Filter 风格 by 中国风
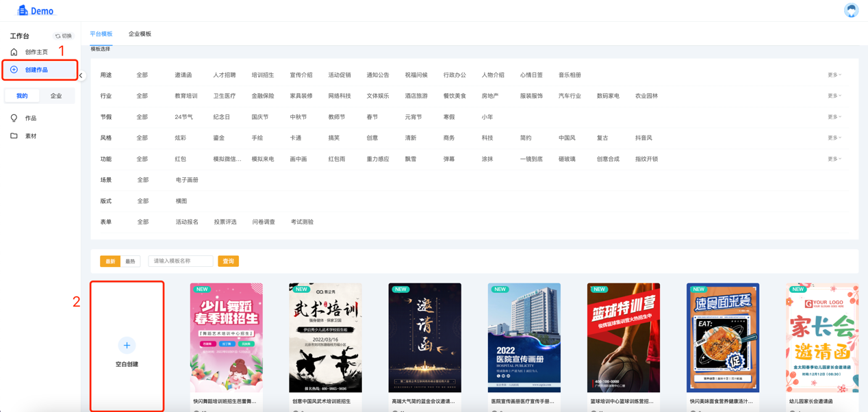Screen dimensions: 868x412 (567, 138)
